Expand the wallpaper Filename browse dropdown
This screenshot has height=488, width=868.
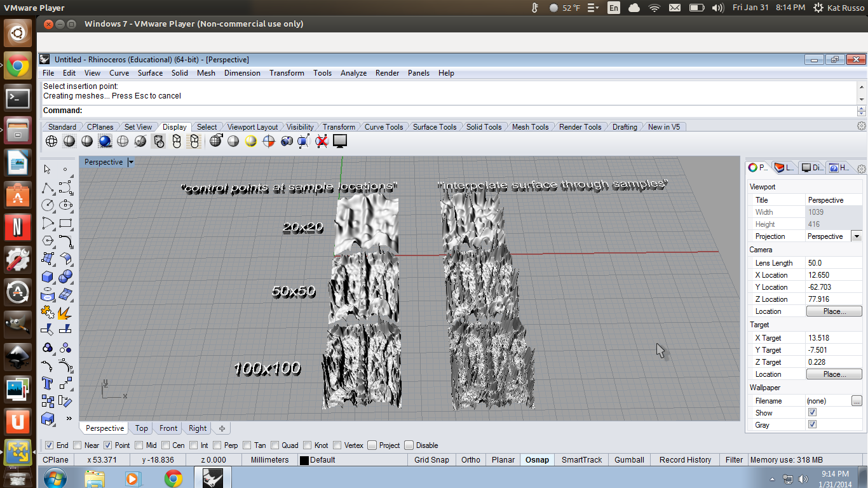pyautogui.click(x=857, y=400)
